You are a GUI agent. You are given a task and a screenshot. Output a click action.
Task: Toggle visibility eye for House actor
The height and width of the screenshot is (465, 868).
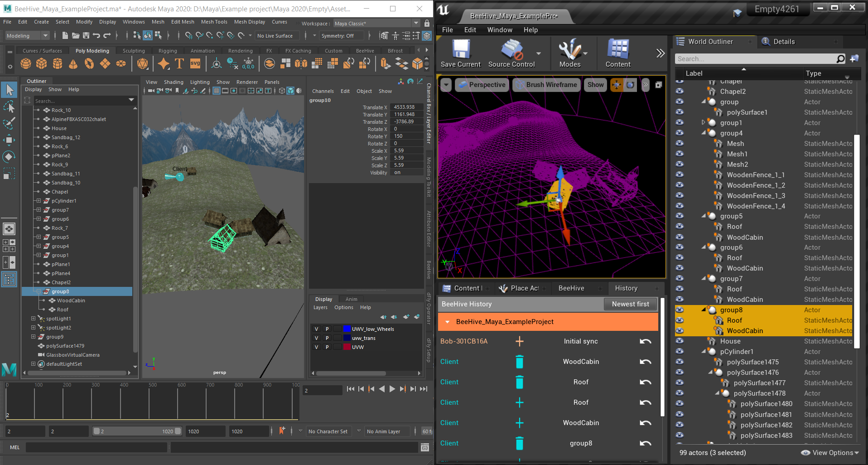[680, 341]
